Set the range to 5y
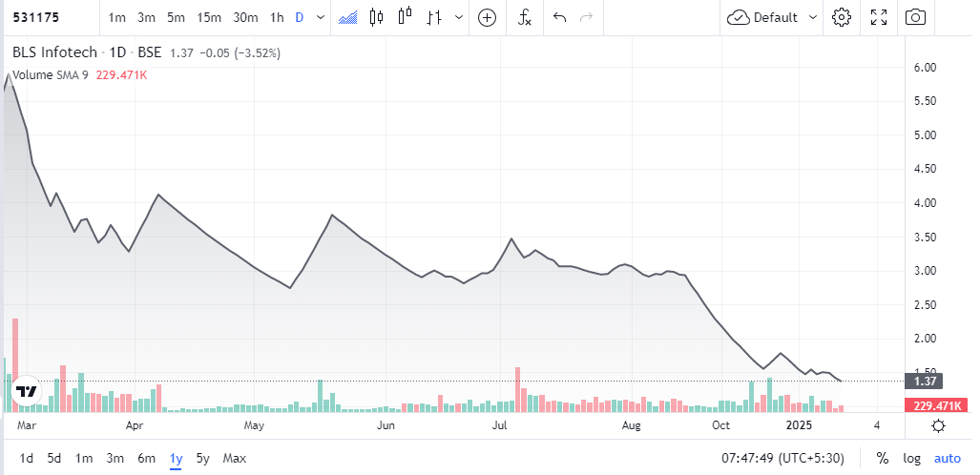 (203, 459)
